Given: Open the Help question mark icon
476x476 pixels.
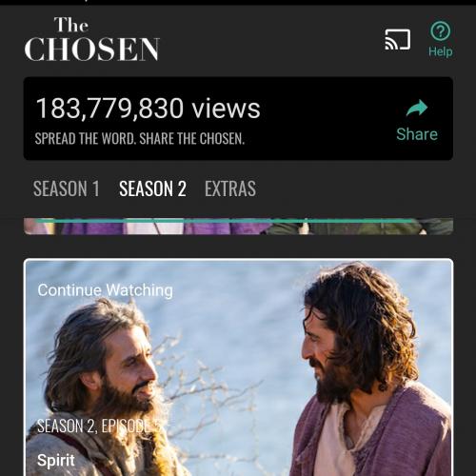Looking at the screenshot, I should (x=440, y=31).
